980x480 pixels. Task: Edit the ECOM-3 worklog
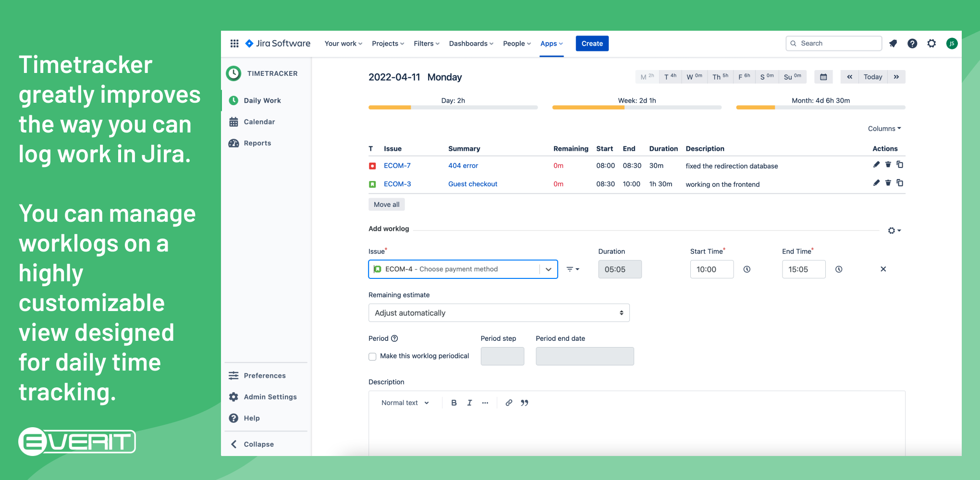876,183
